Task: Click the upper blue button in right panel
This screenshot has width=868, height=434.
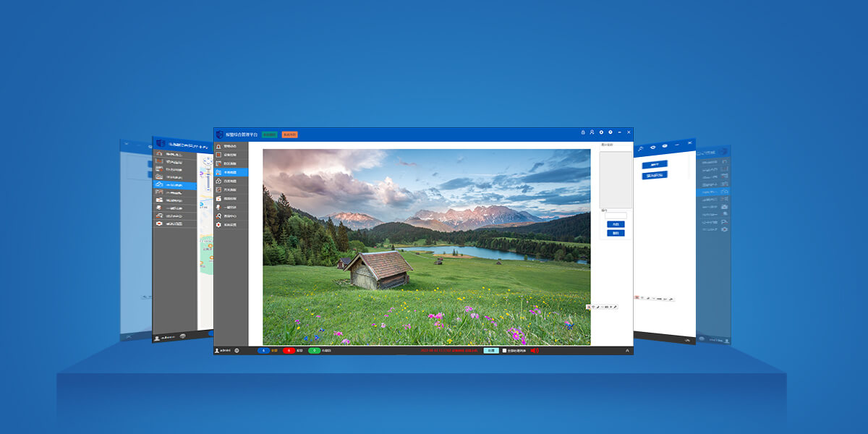Action: click(615, 224)
